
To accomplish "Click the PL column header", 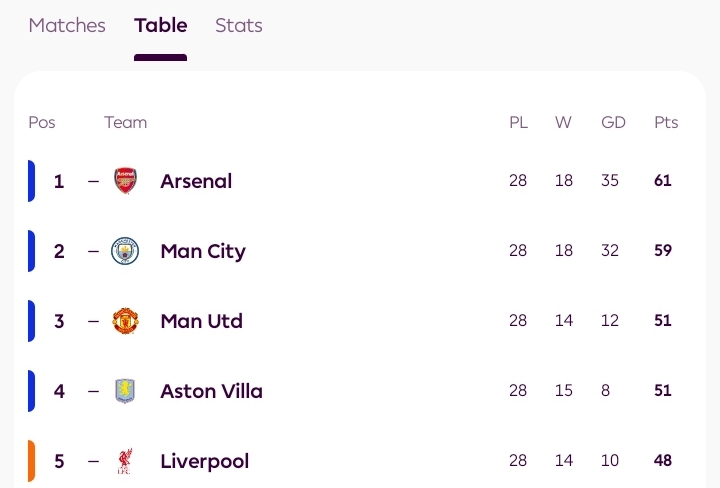I will tap(518, 123).
